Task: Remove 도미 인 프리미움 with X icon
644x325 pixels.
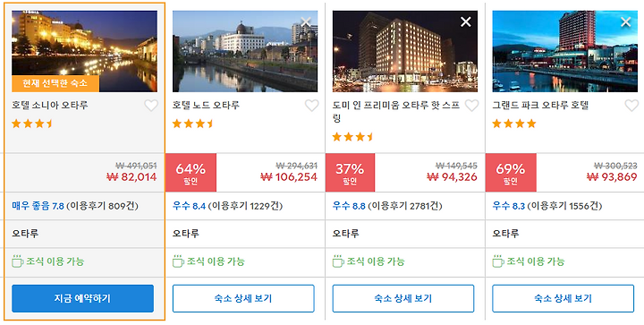Action: point(466,21)
